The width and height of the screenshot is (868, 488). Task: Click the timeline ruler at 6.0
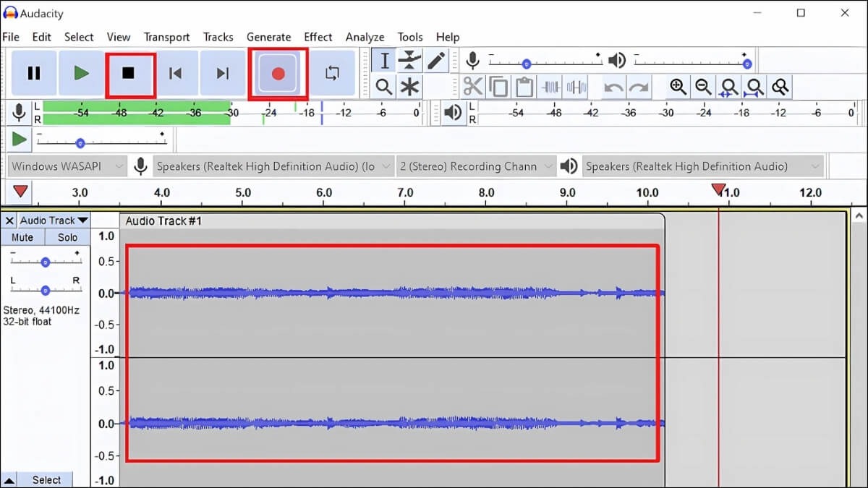324,193
